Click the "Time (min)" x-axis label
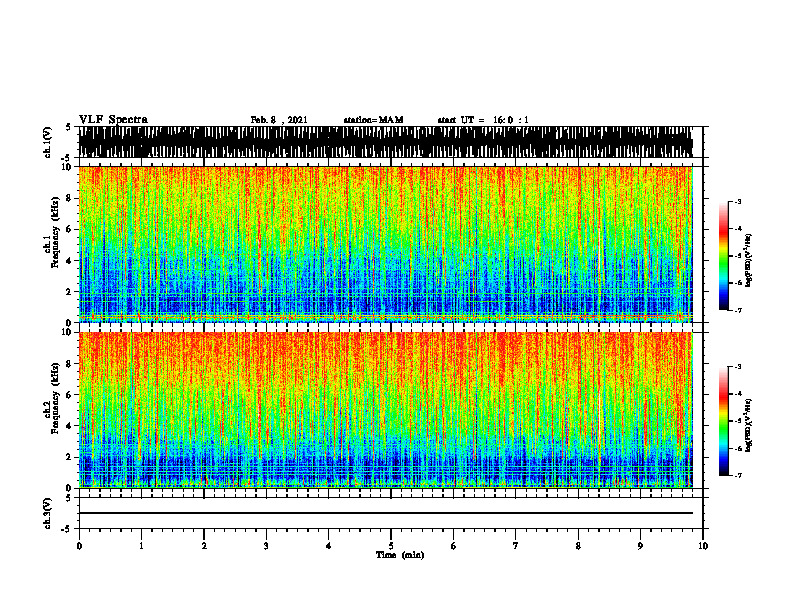 pyautogui.click(x=400, y=555)
